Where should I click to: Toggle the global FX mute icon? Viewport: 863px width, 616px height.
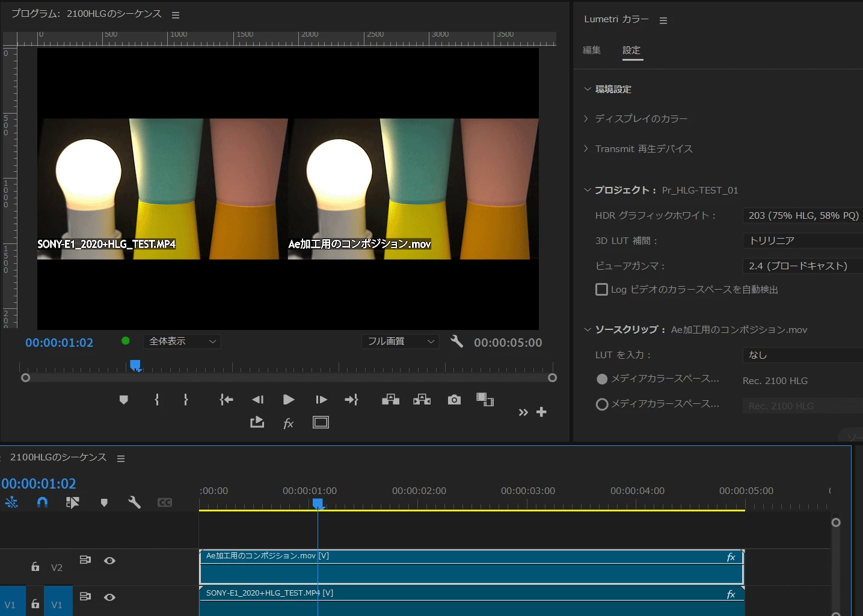pos(288,423)
